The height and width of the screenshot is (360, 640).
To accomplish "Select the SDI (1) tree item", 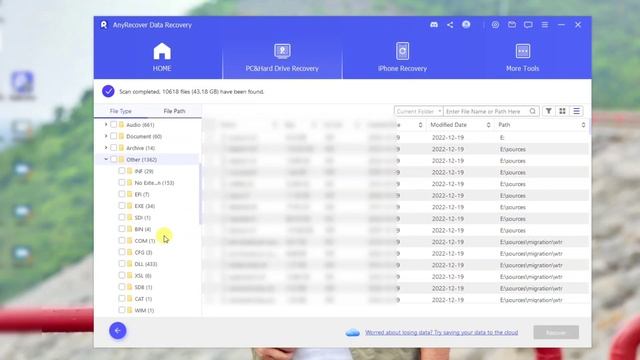I will click(x=142, y=218).
